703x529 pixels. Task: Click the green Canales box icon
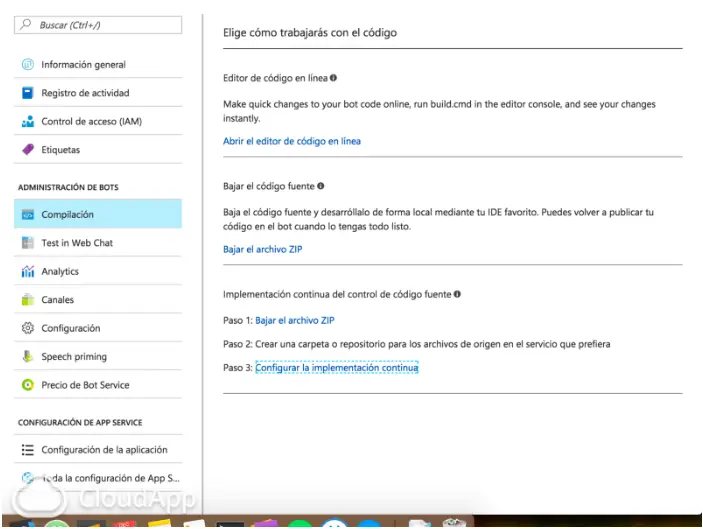[x=28, y=299]
